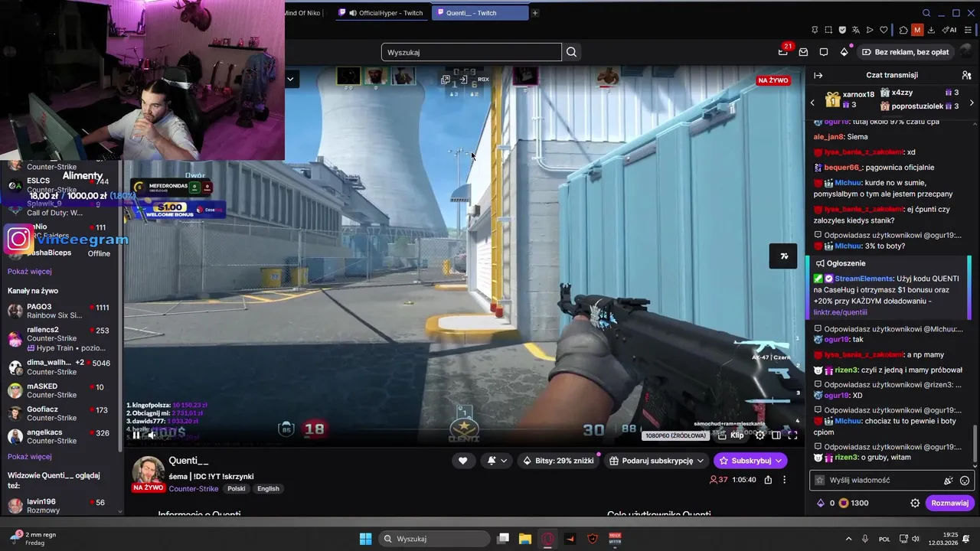Show hidden system tray icons

(848, 539)
